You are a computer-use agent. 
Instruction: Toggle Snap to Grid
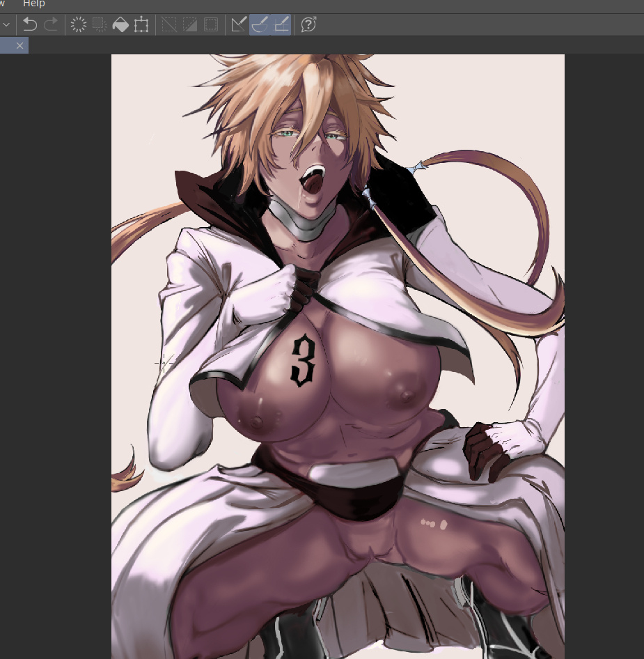(281, 24)
